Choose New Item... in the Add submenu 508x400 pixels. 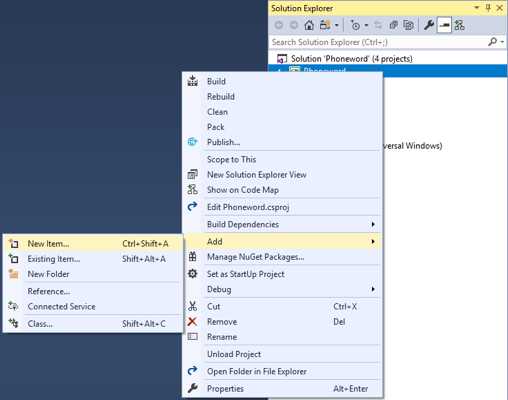pyautogui.click(x=93, y=244)
